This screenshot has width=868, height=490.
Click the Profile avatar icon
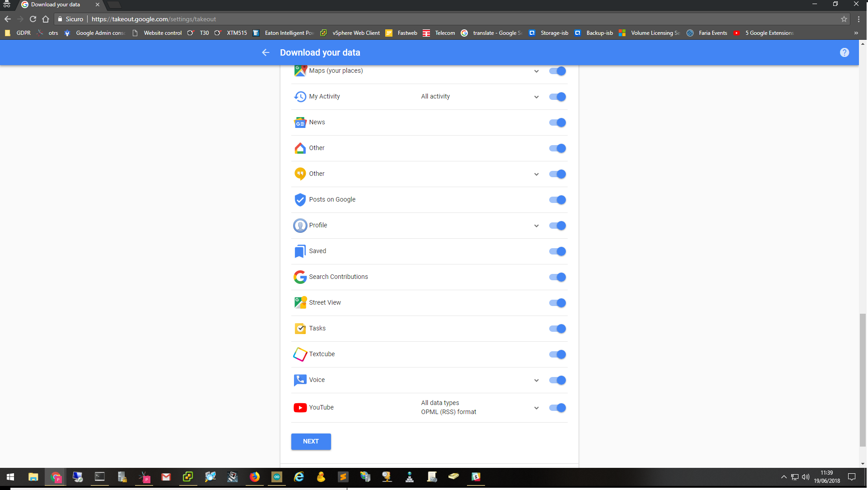coord(300,226)
